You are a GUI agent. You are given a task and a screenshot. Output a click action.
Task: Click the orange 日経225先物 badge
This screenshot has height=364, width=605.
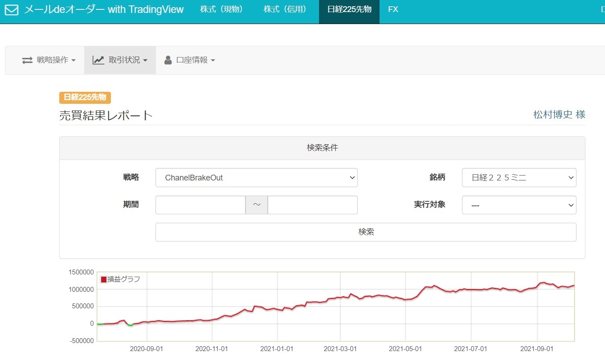click(x=85, y=98)
